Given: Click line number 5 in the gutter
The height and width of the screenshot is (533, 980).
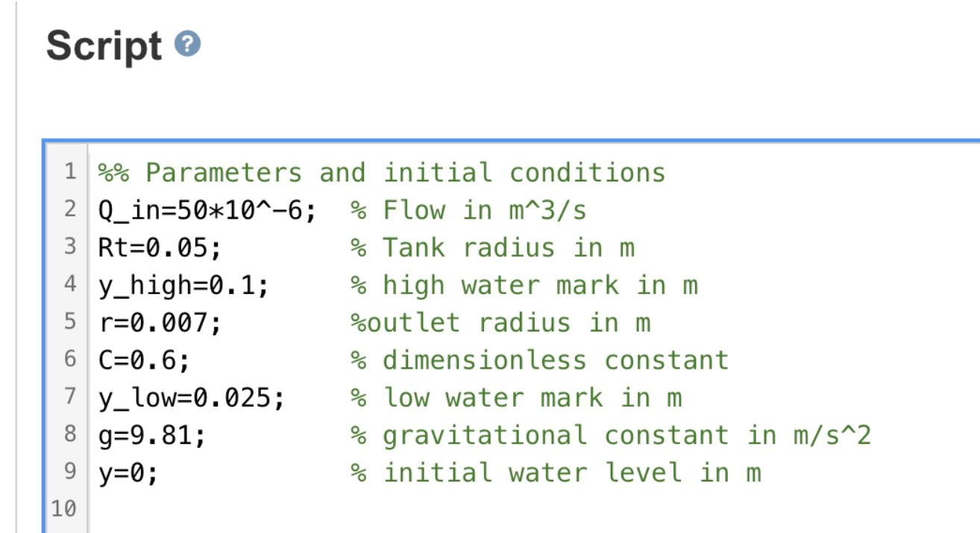Looking at the screenshot, I should click(x=69, y=322).
